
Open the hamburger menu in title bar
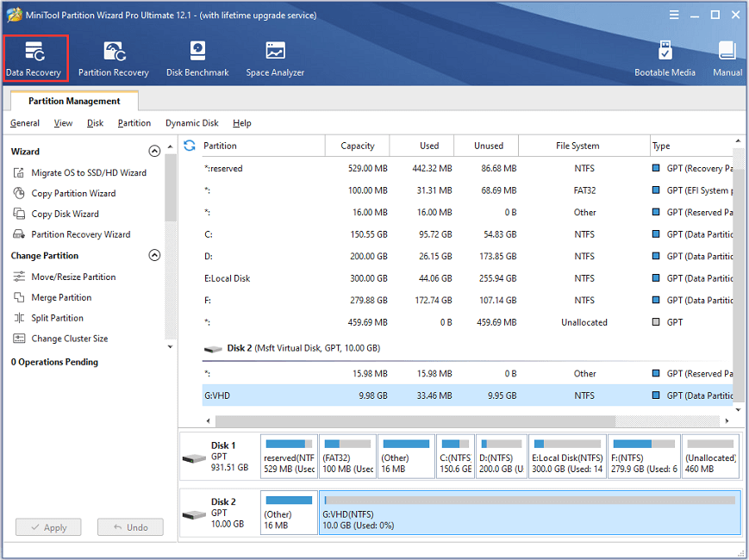tap(674, 15)
